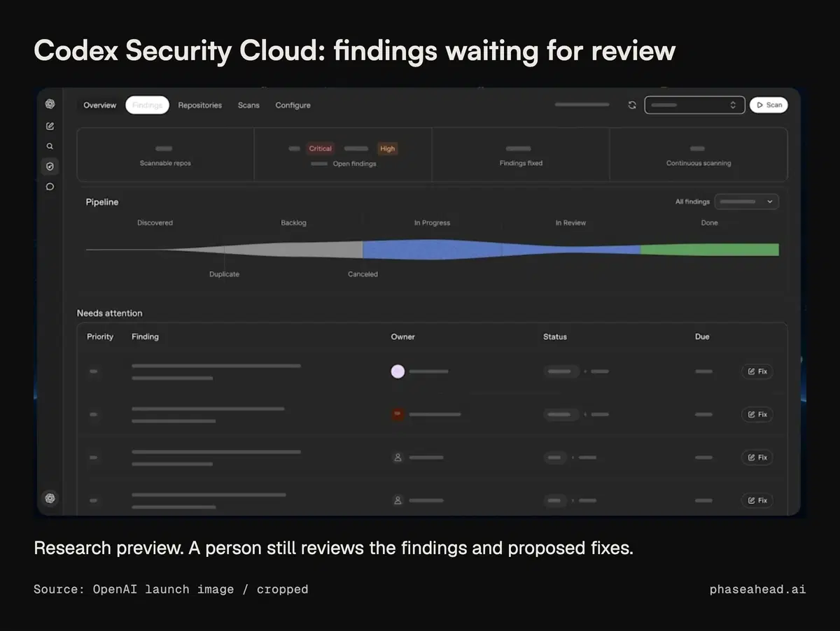Sort by the Status column header
Screen dimensions: 840x631
click(555, 336)
